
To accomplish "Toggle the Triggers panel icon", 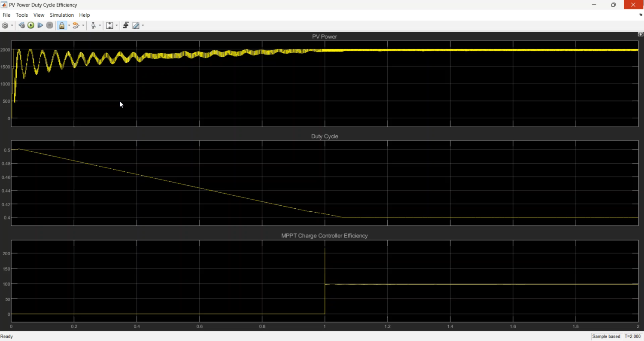I will [126, 25].
